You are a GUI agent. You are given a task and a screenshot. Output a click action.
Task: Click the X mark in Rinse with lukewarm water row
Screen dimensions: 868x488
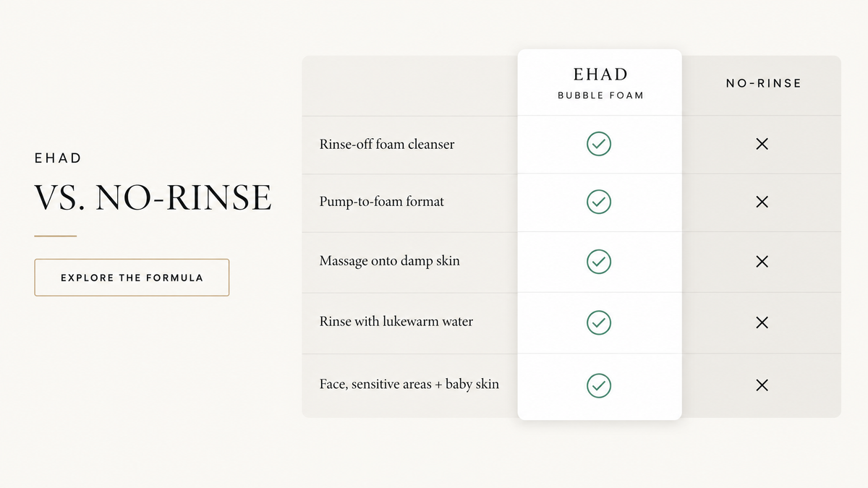click(x=762, y=322)
